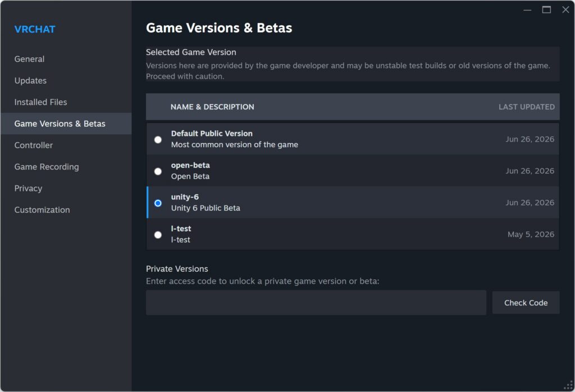Click the 'Most common version of the game' description
The height and width of the screenshot is (392, 575).
pos(234,144)
